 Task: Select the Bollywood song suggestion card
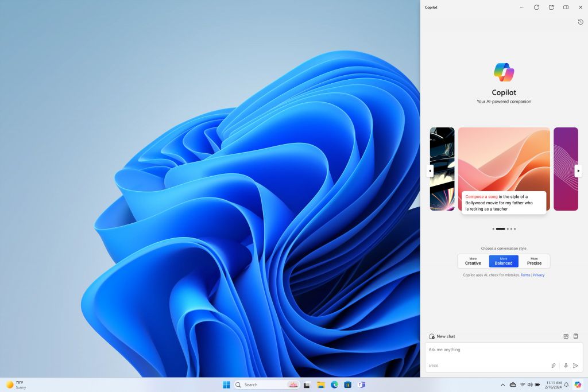coord(504,169)
